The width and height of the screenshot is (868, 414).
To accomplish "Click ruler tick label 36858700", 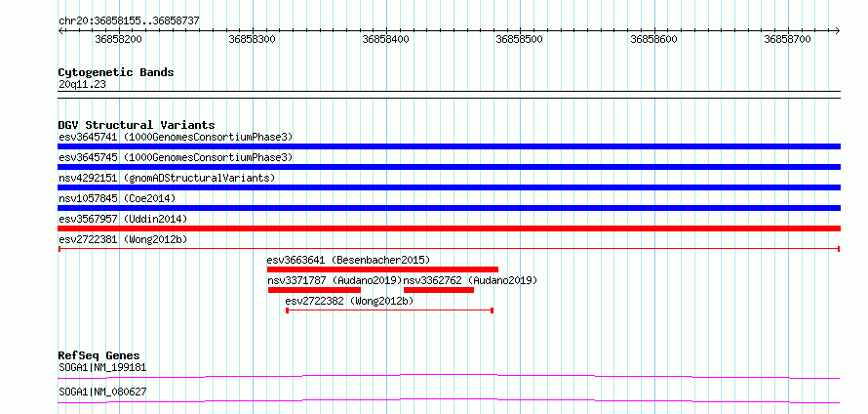I will tap(787, 39).
